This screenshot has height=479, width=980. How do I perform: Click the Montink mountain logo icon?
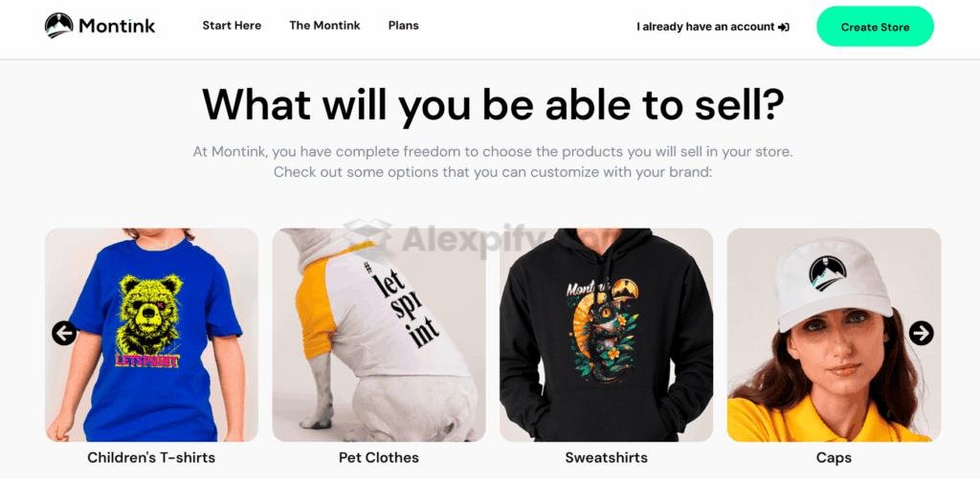(58, 26)
